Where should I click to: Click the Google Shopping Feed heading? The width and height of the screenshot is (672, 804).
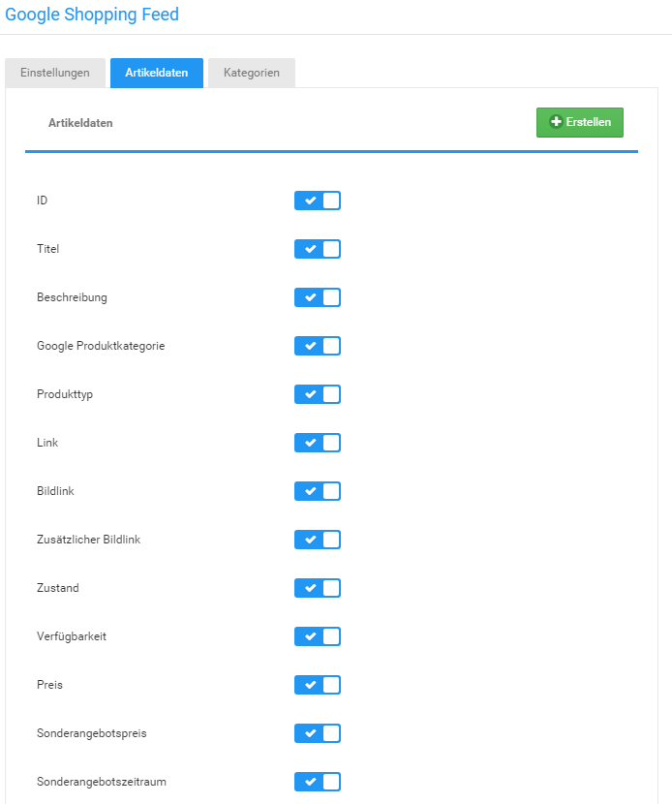tap(91, 15)
